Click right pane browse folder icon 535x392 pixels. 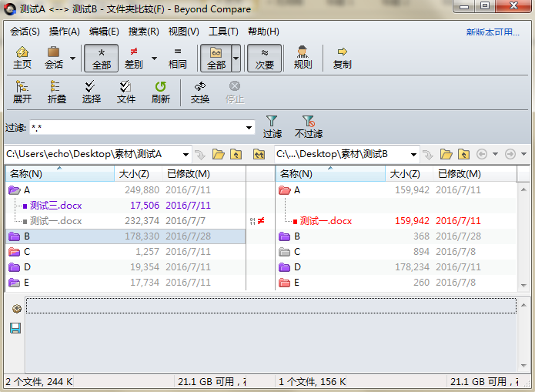[x=446, y=155]
